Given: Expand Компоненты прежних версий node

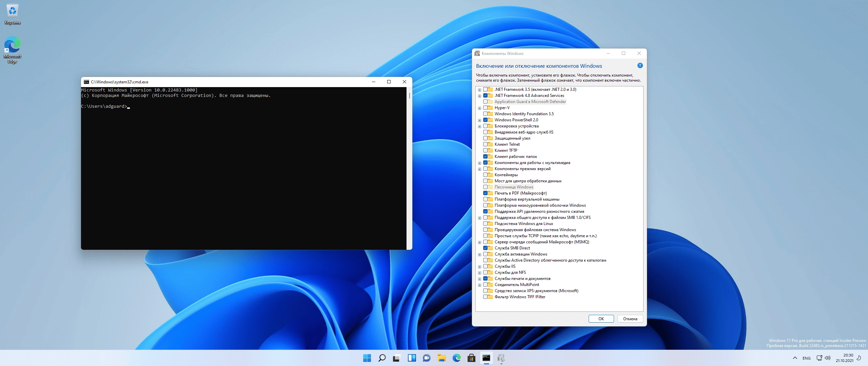Looking at the screenshot, I should pyautogui.click(x=479, y=169).
